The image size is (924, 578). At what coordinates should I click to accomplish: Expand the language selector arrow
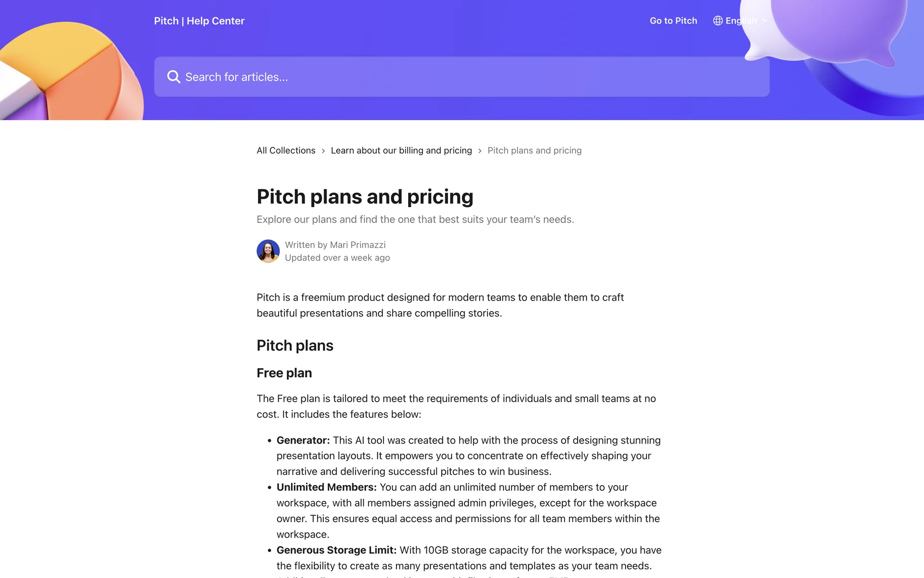tap(765, 21)
